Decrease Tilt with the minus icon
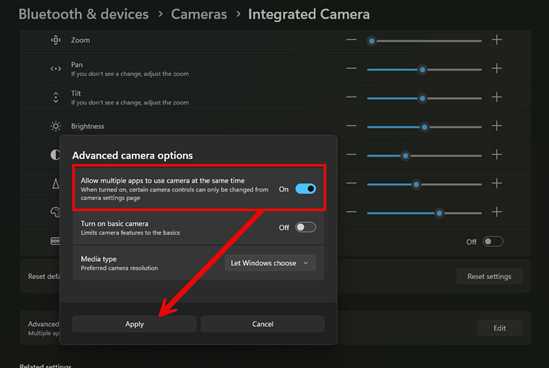 tap(351, 97)
